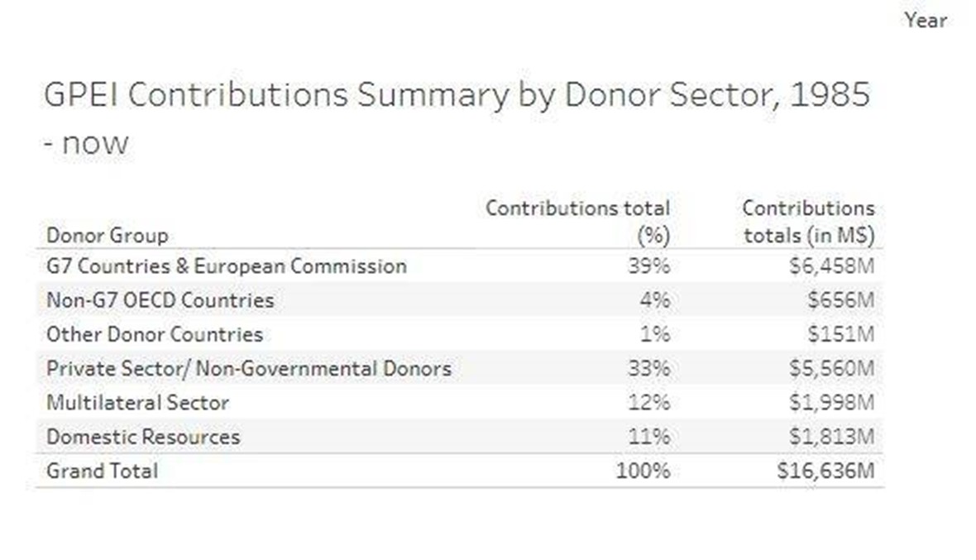
Task: Click the Contributions totals (in M$) header
Action: tap(808, 221)
